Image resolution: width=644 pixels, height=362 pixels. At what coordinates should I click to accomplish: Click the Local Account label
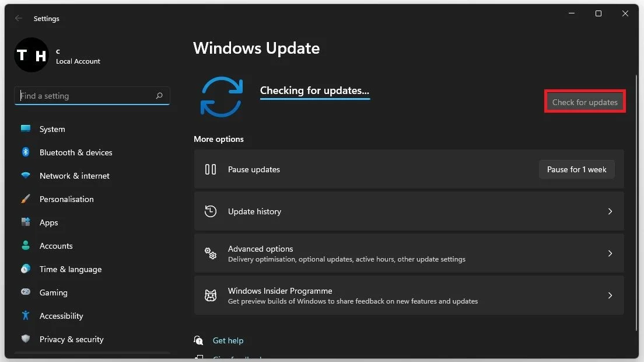(x=78, y=61)
